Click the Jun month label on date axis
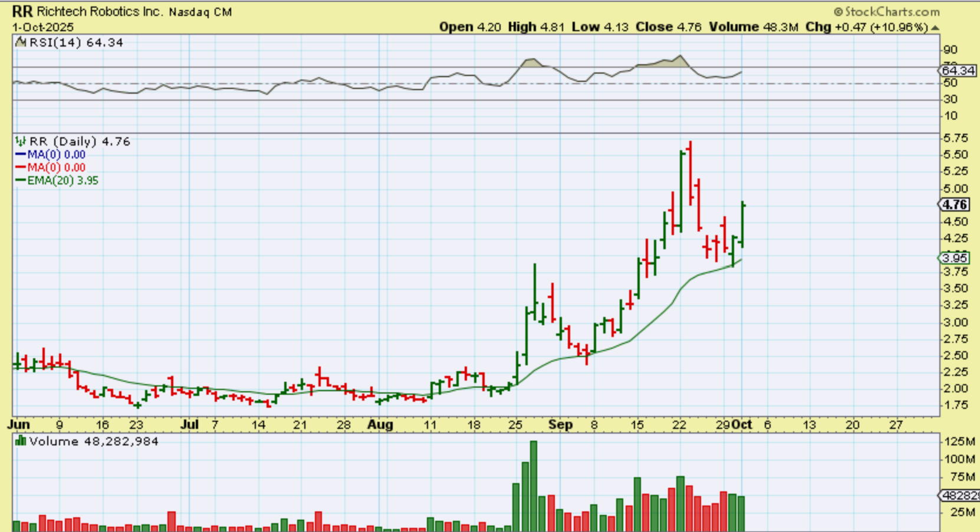This screenshot has height=532, width=980. pyautogui.click(x=19, y=425)
